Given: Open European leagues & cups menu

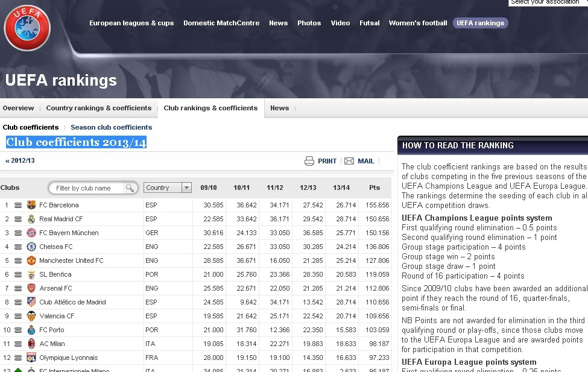Looking at the screenshot, I should coord(131,23).
